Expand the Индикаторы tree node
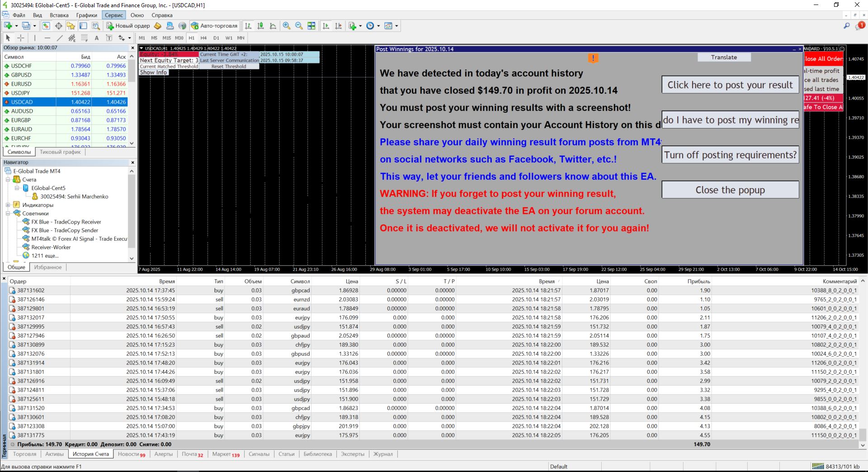Image resolution: width=868 pixels, height=472 pixels. pos(8,205)
